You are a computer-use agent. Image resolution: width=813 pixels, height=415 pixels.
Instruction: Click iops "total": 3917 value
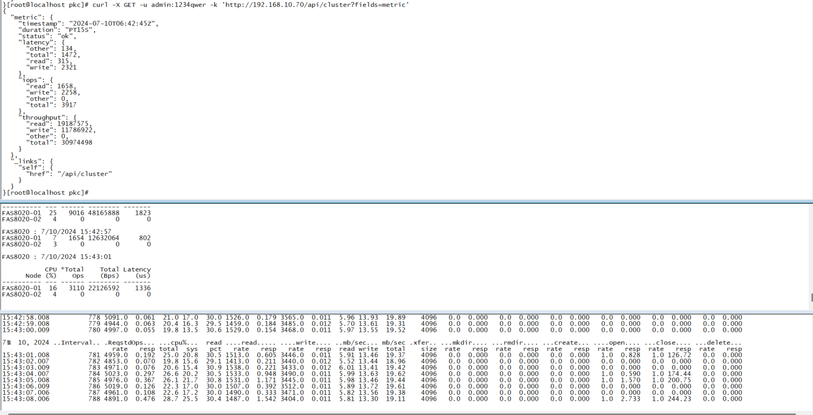tap(68, 105)
